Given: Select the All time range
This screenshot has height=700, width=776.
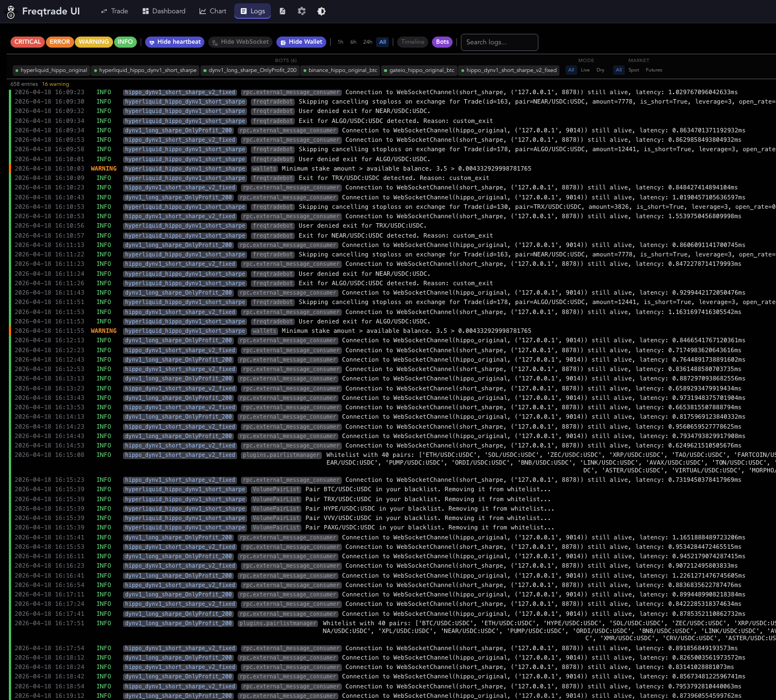Looking at the screenshot, I should [x=383, y=42].
